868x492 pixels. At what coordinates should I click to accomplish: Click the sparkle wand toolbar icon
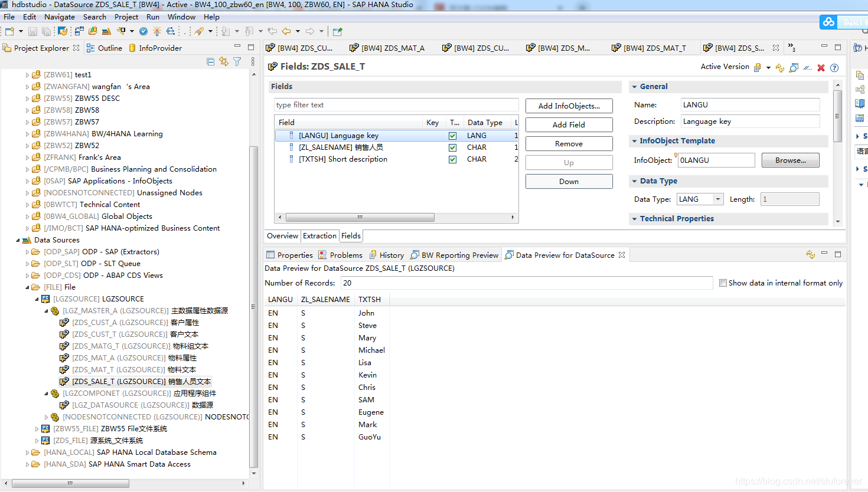[157, 31]
